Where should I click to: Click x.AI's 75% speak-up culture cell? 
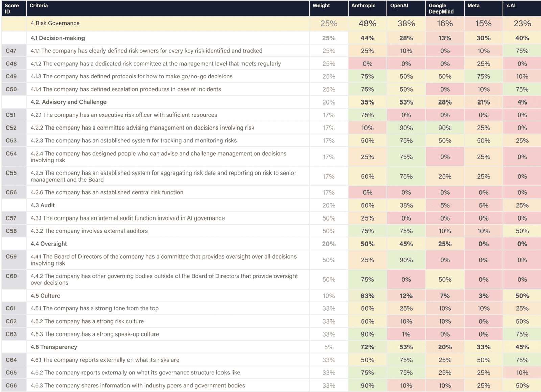tap(522, 334)
